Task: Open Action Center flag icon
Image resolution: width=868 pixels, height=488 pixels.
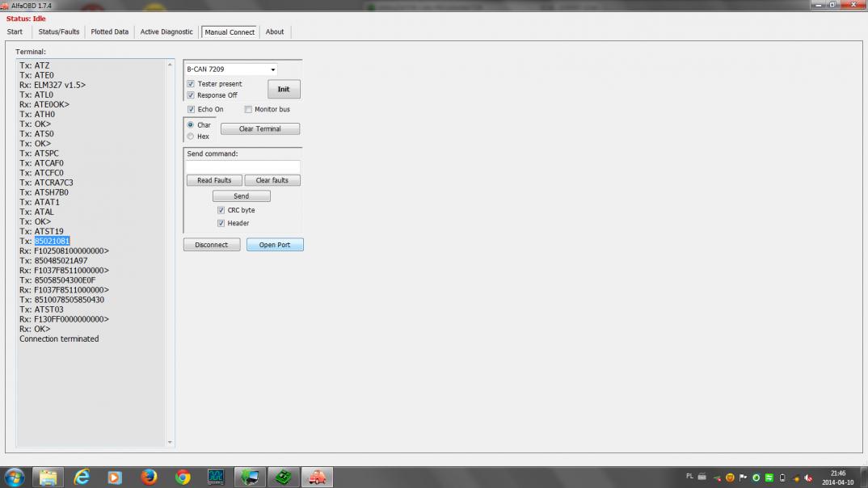Action: [743, 477]
